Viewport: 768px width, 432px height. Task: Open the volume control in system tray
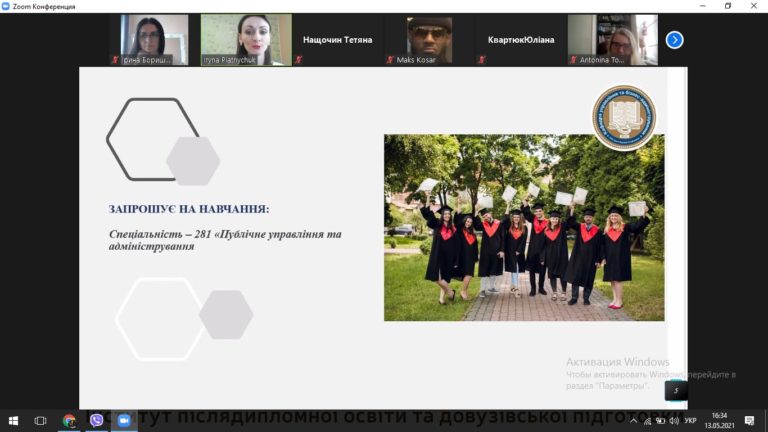[x=674, y=421]
